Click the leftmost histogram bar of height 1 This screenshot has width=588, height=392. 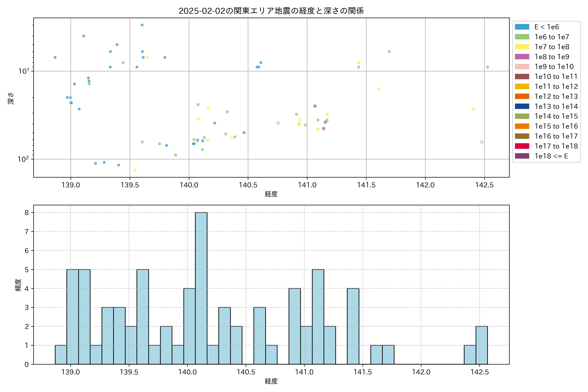[x=61, y=354]
